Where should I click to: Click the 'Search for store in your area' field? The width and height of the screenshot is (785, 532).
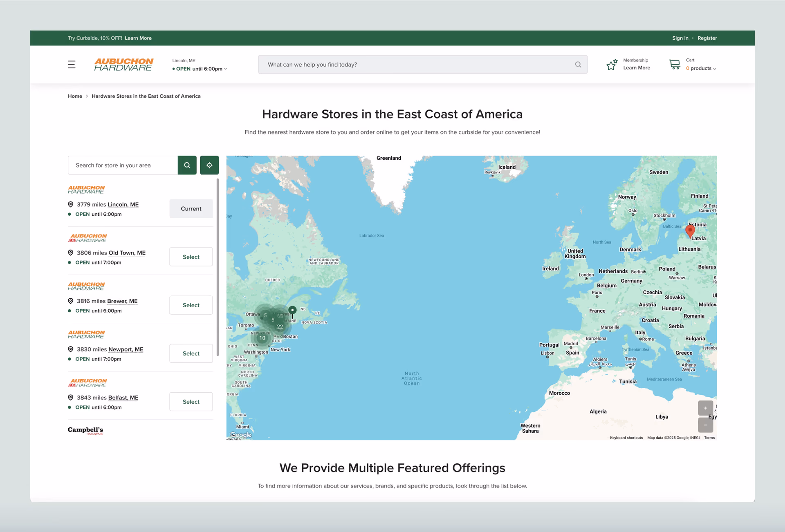click(123, 165)
